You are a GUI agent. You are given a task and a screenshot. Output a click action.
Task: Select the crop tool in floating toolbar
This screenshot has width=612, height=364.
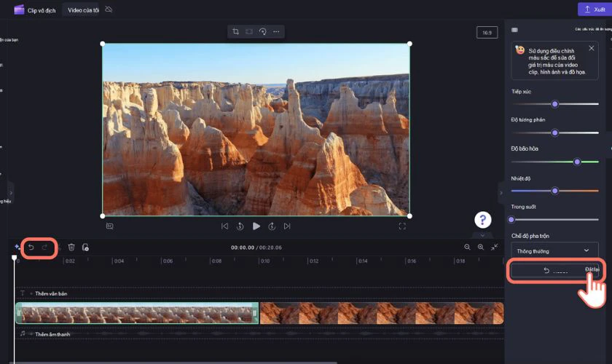tap(236, 31)
